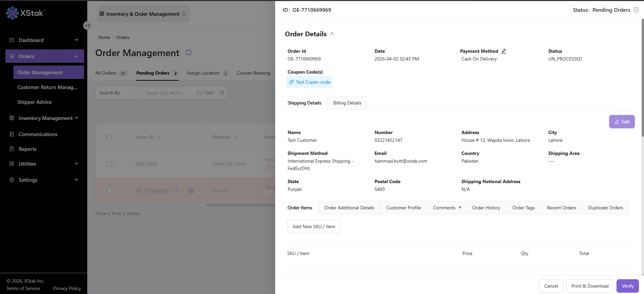The width and height of the screenshot is (644, 294).
Task: Click the search magnifier icon
Action: (x=222, y=93)
